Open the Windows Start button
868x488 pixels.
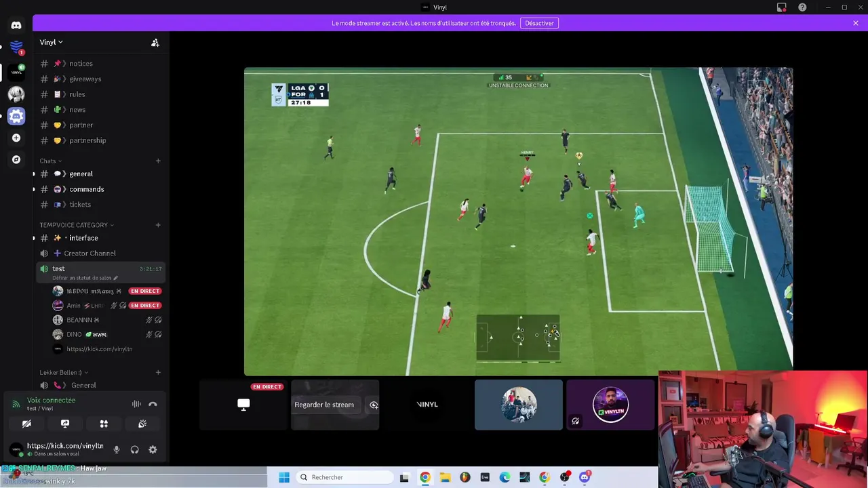point(284,477)
